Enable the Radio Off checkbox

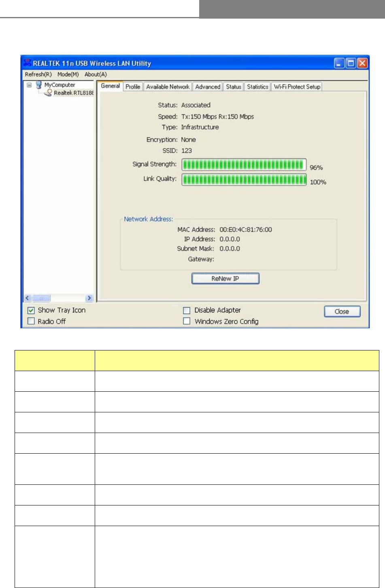[31, 321]
